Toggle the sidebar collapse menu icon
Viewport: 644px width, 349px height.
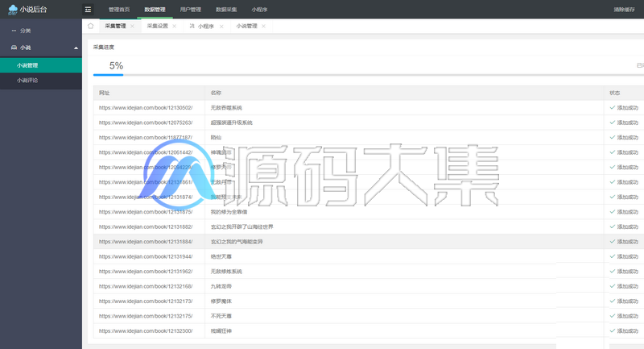pyautogui.click(x=88, y=10)
